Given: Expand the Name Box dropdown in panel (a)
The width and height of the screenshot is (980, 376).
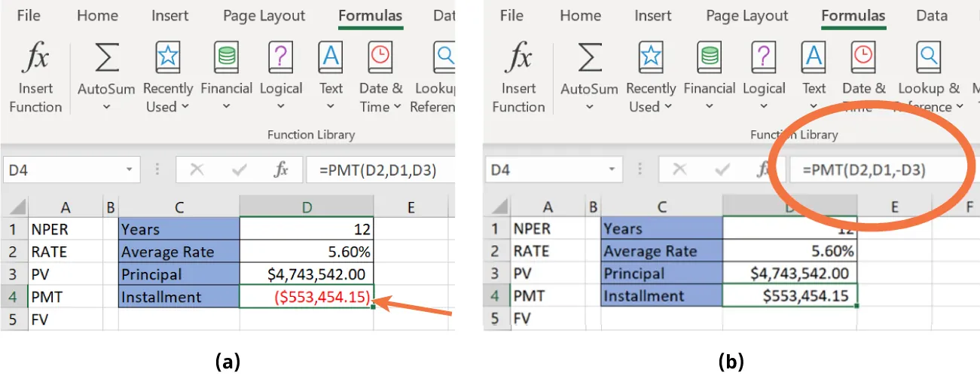Looking at the screenshot, I should (x=130, y=170).
